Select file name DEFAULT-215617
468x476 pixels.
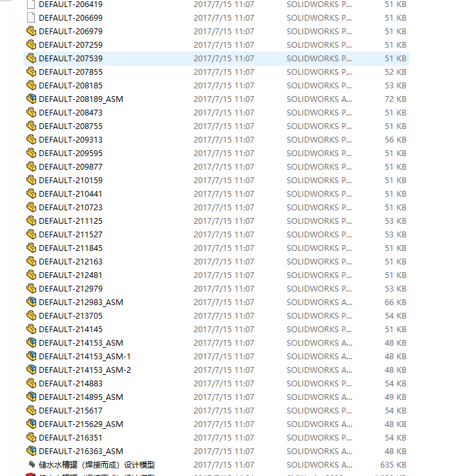click(71, 410)
